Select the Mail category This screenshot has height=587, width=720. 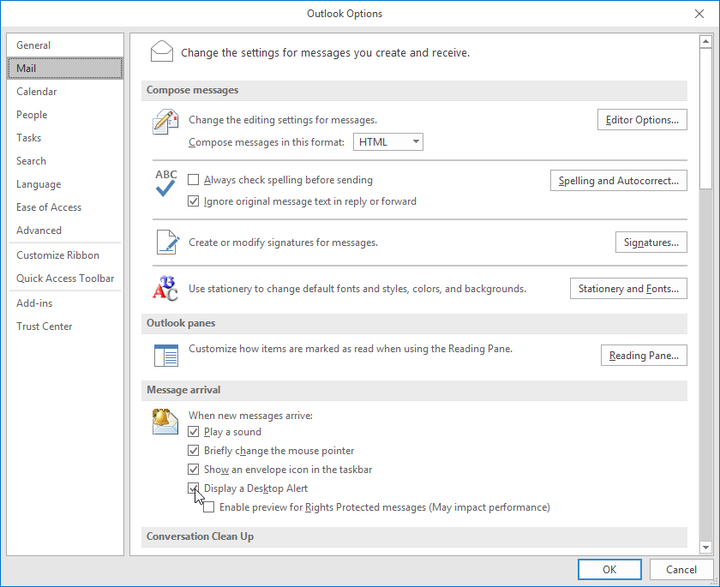pyautogui.click(x=65, y=68)
